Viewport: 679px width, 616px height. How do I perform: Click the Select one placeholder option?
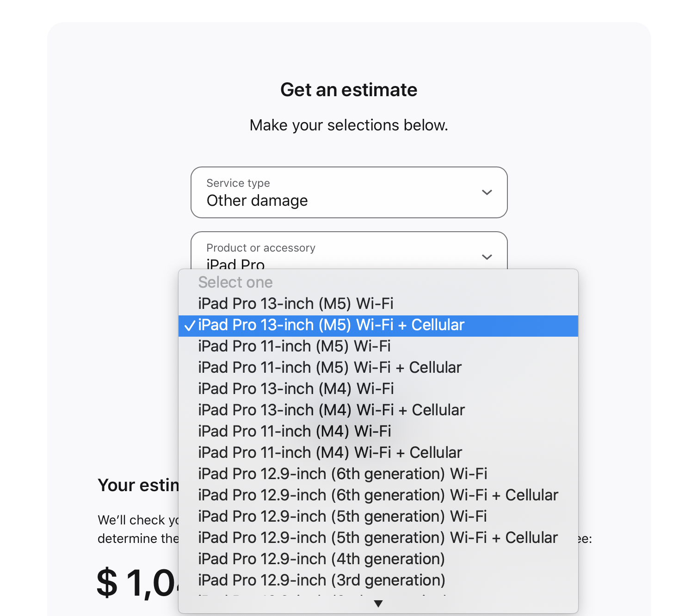[235, 283]
